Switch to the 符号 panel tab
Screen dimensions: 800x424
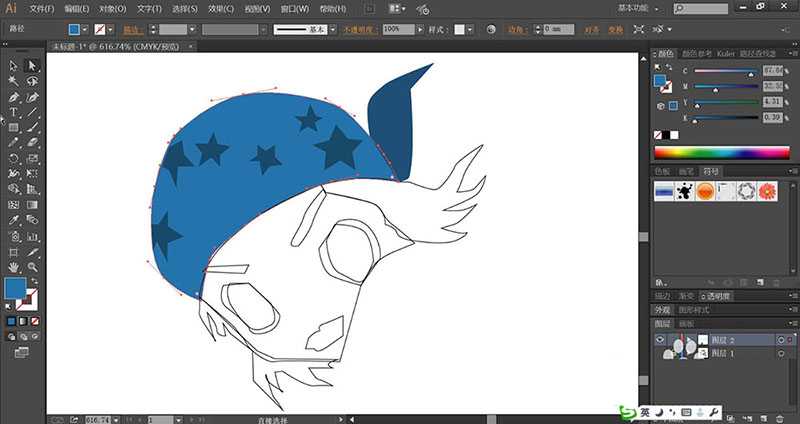[712, 171]
